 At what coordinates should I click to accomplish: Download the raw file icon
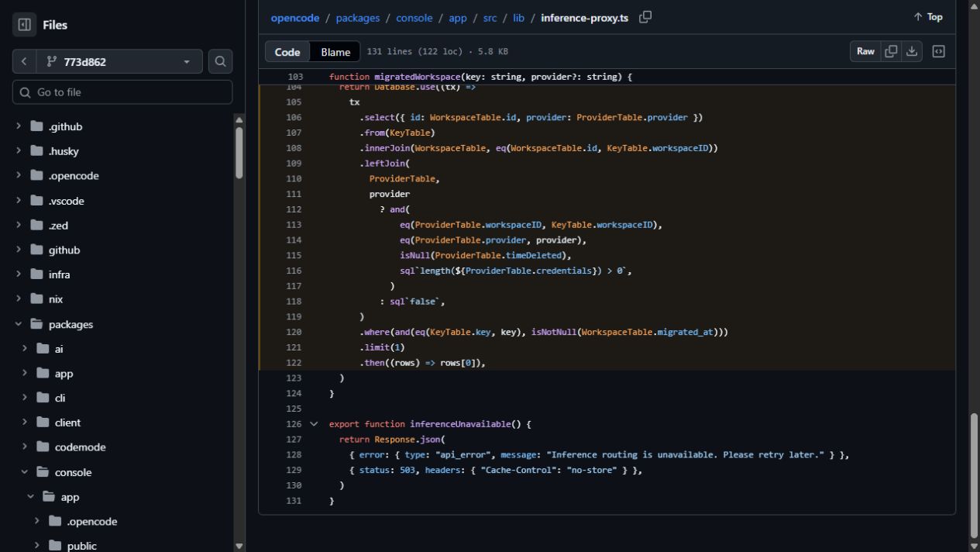[912, 51]
